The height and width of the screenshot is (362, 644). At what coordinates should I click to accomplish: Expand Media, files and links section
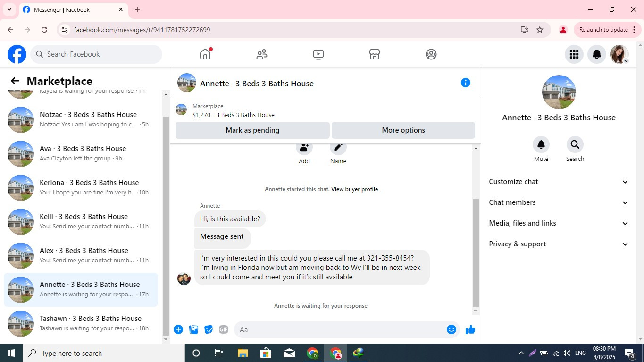[559, 223]
